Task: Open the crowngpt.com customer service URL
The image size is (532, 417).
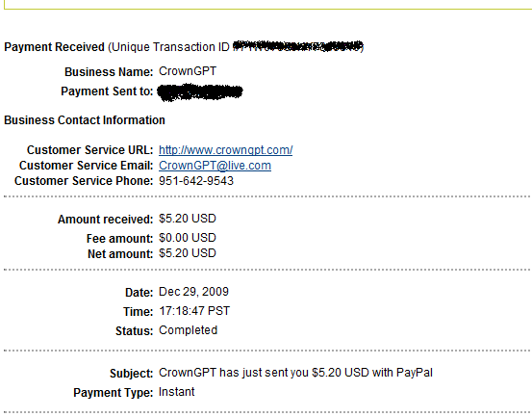Action: 226,150
